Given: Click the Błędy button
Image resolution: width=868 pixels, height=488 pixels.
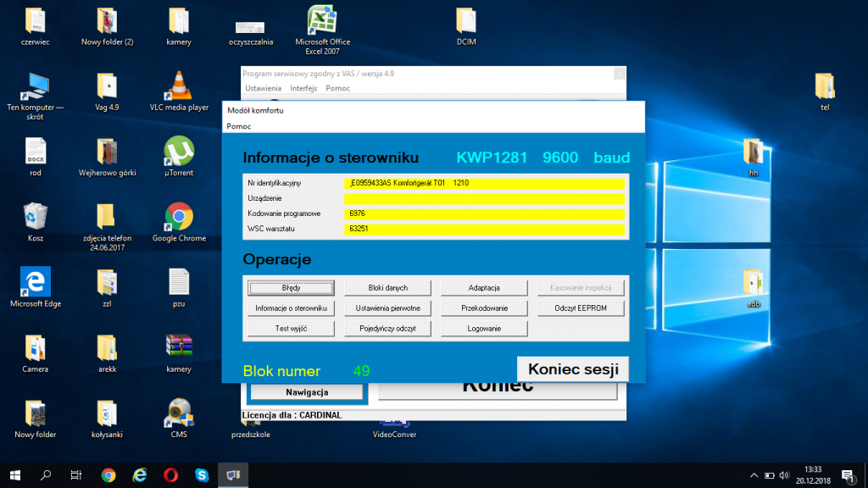Looking at the screenshot, I should [291, 288].
